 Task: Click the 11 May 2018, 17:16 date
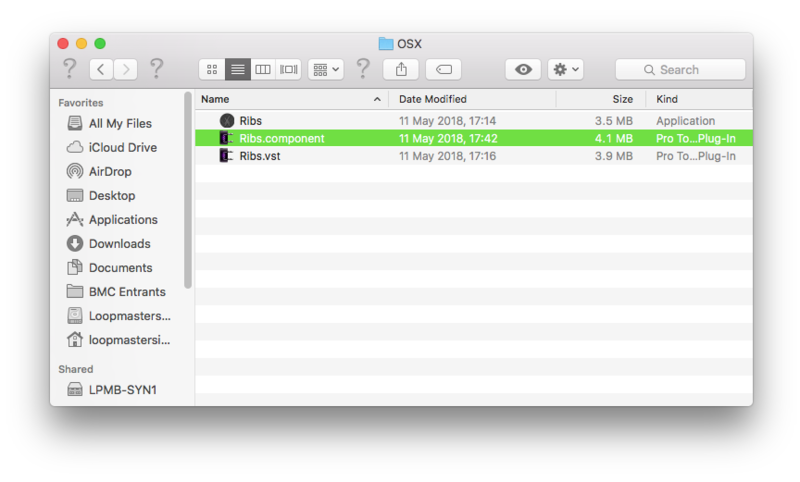pyautogui.click(x=447, y=156)
